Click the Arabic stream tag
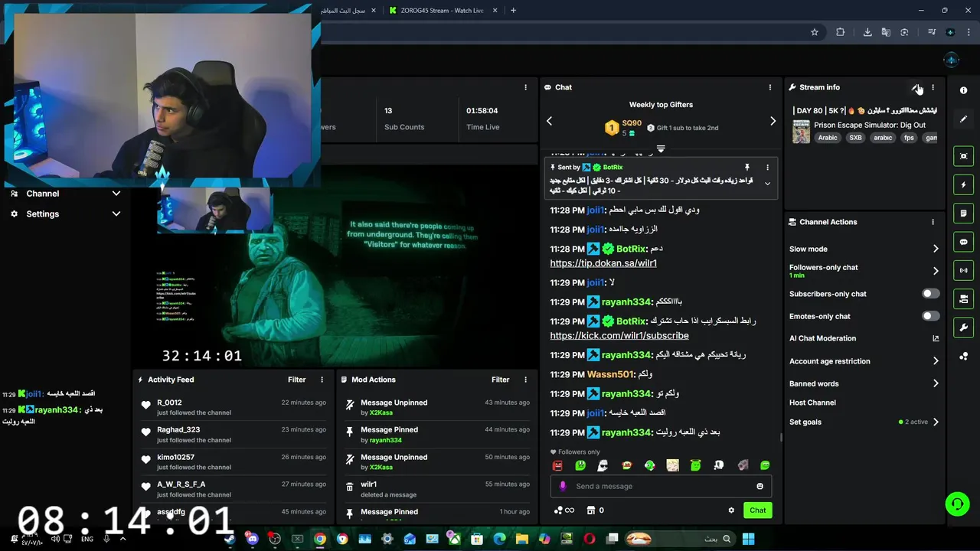Image resolution: width=980 pixels, height=551 pixels. [x=828, y=138]
